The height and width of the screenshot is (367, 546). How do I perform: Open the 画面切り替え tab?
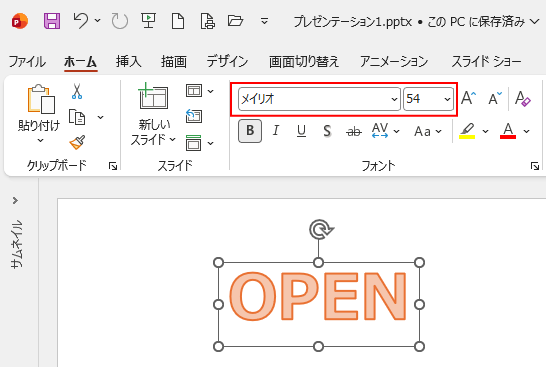[304, 62]
